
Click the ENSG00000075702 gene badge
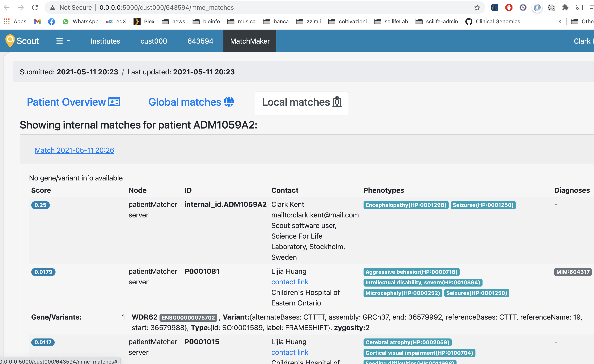(x=188, y=318)
